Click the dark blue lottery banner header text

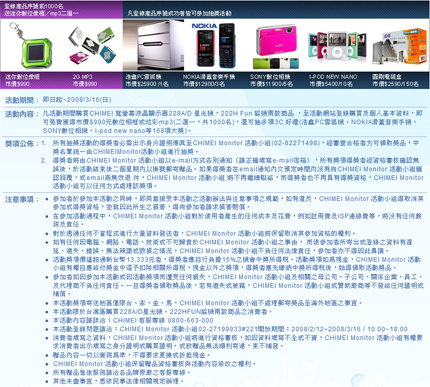tap(179, 13)
